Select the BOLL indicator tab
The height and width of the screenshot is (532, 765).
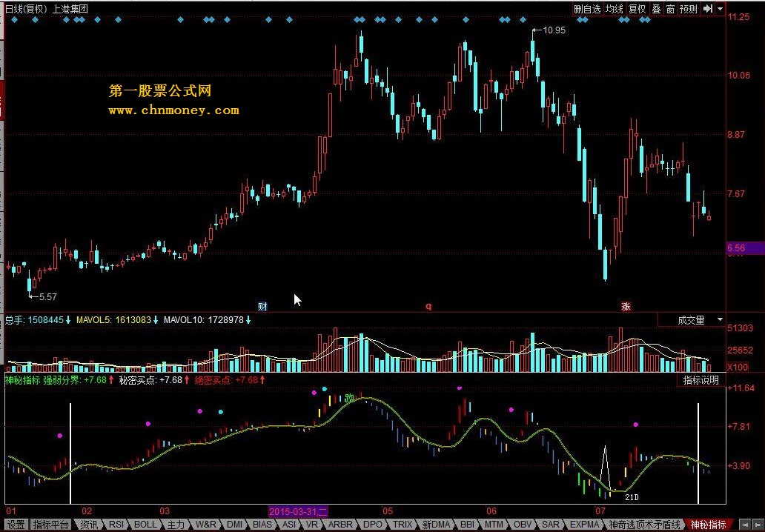tap(145, 525)
